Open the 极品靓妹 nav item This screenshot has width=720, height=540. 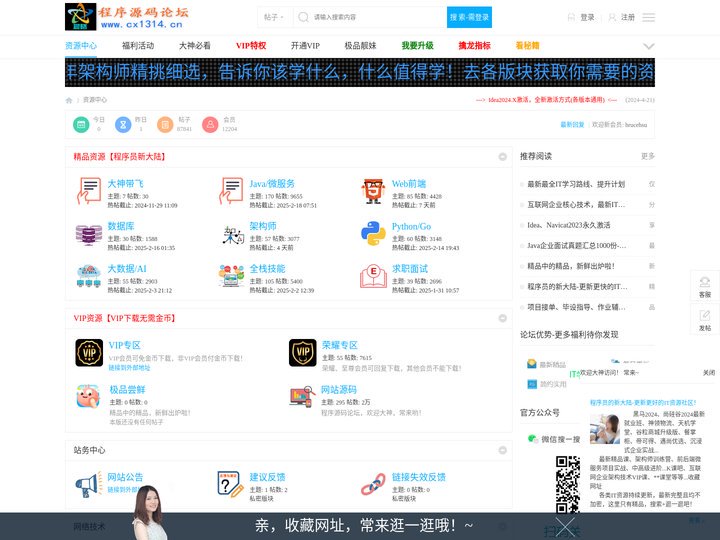click(360, 45)
